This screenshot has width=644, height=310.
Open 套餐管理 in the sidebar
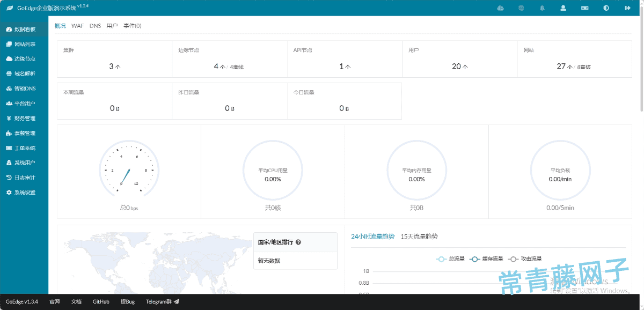24,133
